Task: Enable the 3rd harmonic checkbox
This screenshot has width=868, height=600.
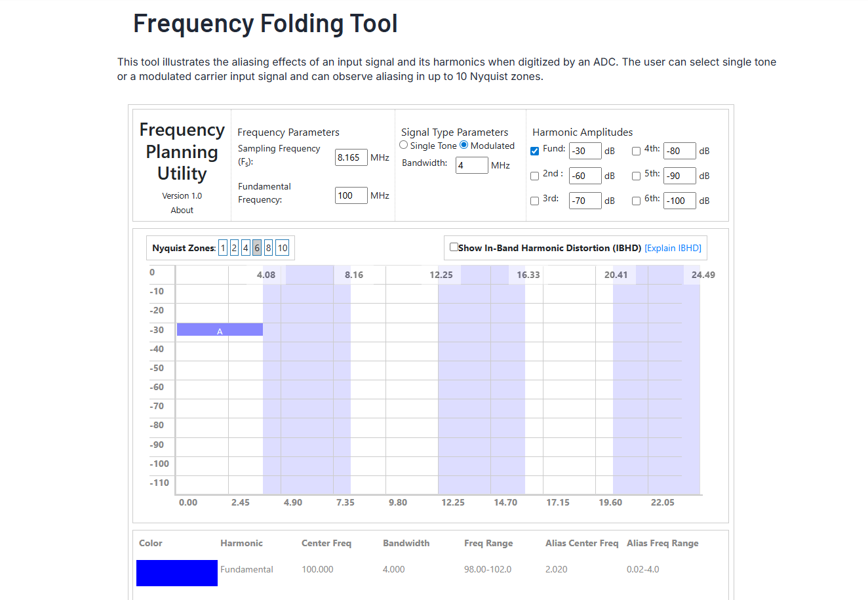Action: 534,201
